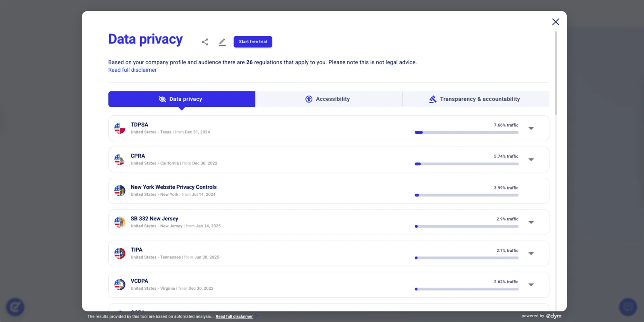Switch to Transparency & accountability tab
The height and width of the screenshot is (322, 644).
tap(476, 99)
